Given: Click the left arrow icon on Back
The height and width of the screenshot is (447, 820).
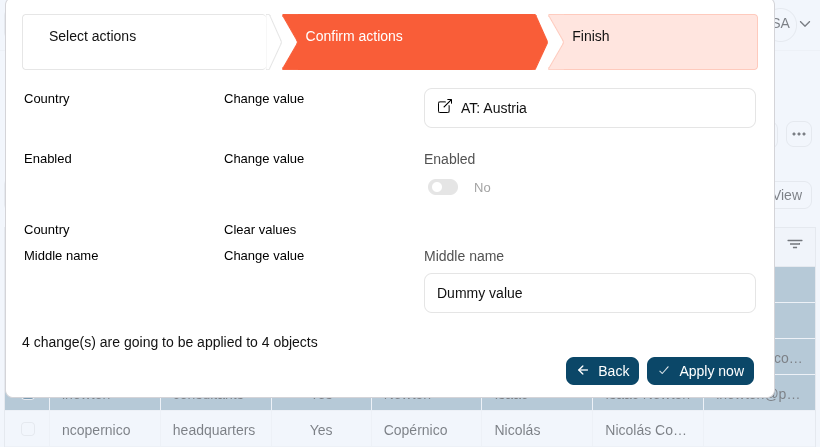Looking at the screenshot, I should coord(583,371).
